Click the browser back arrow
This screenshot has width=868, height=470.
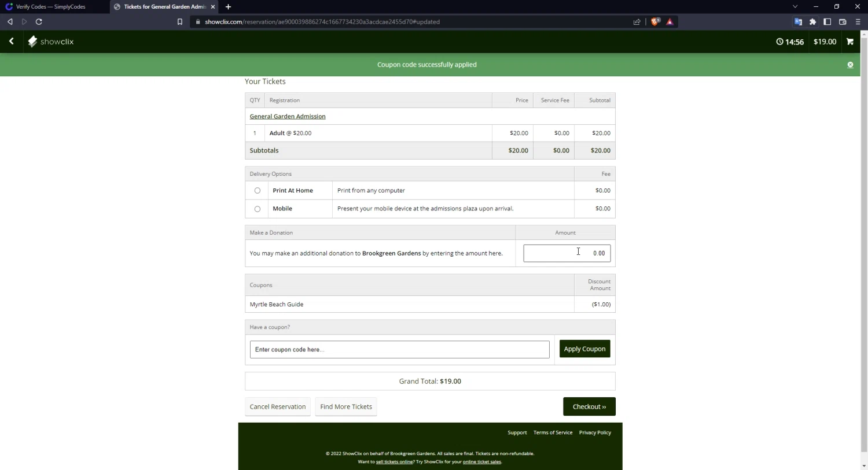[x=10, y=22]
